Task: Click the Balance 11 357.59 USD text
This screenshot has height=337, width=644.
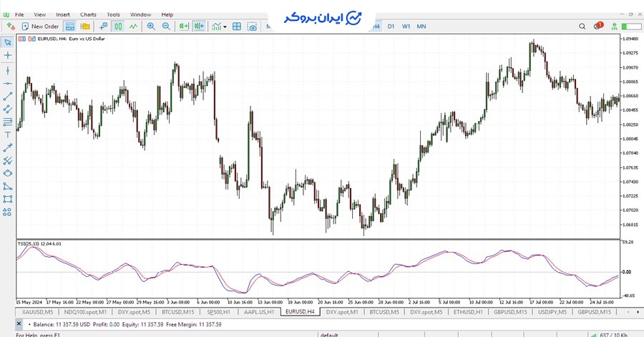Action: (62, 324)
